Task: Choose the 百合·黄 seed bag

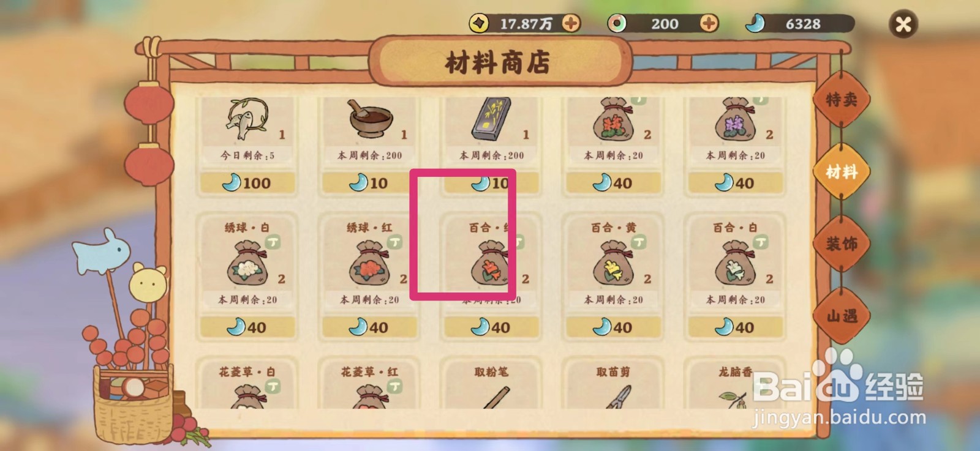Action: click(x=614, y=263)
